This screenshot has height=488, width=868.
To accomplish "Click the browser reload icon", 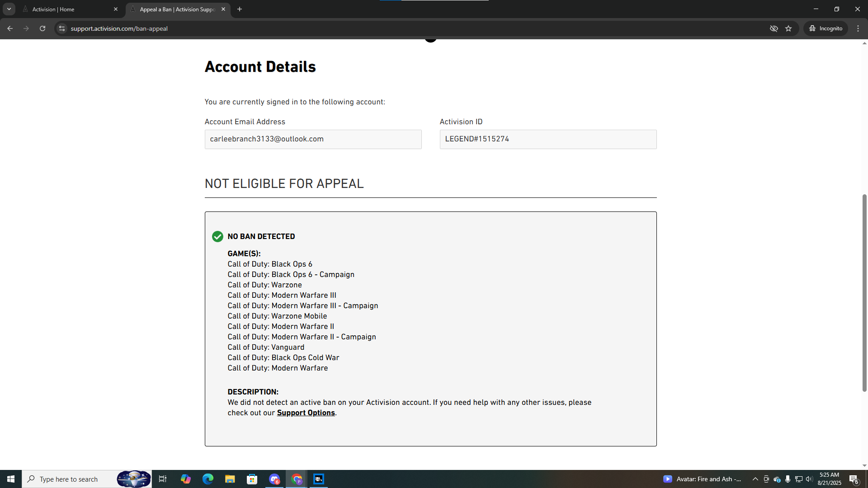I will tap(42, 28).
